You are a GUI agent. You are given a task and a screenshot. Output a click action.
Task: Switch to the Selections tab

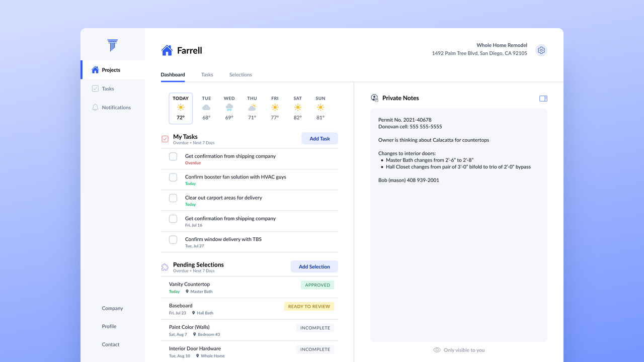click(240, 75)
